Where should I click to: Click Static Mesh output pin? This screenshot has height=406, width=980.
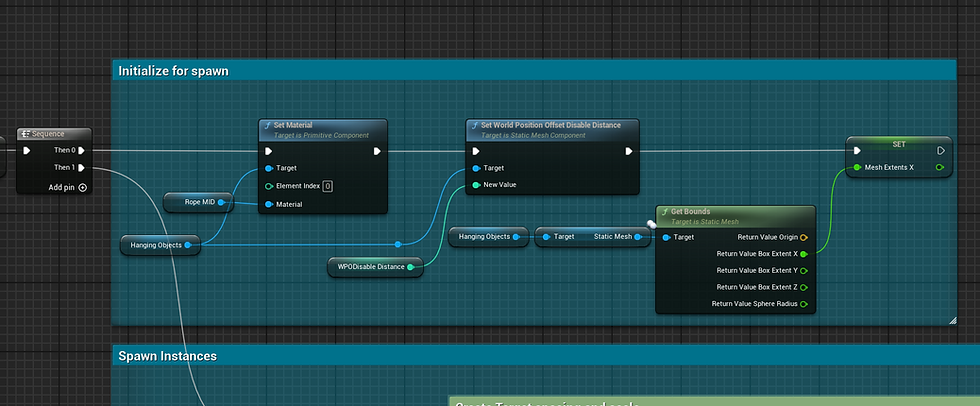[x=638, y=237]
